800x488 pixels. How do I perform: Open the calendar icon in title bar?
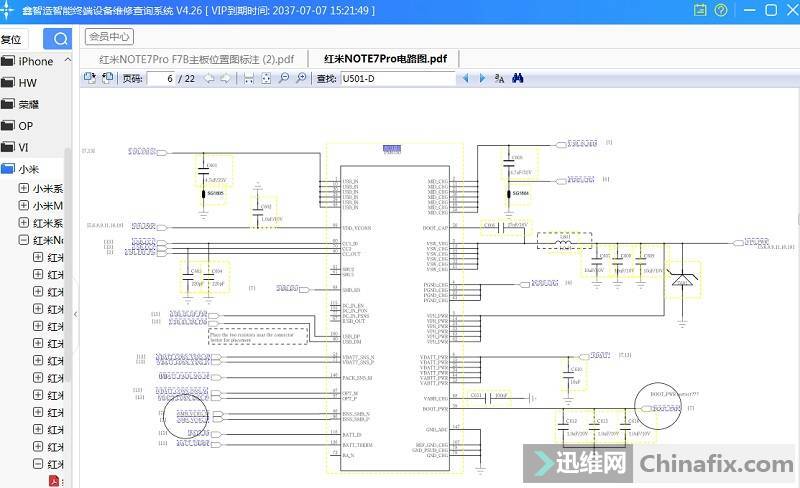(701, 10)
